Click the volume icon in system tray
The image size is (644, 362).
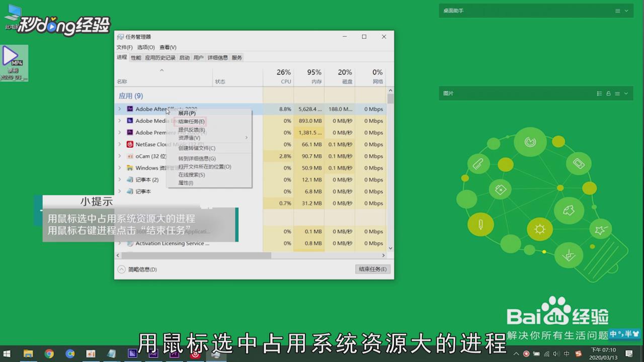click(556, 354)
